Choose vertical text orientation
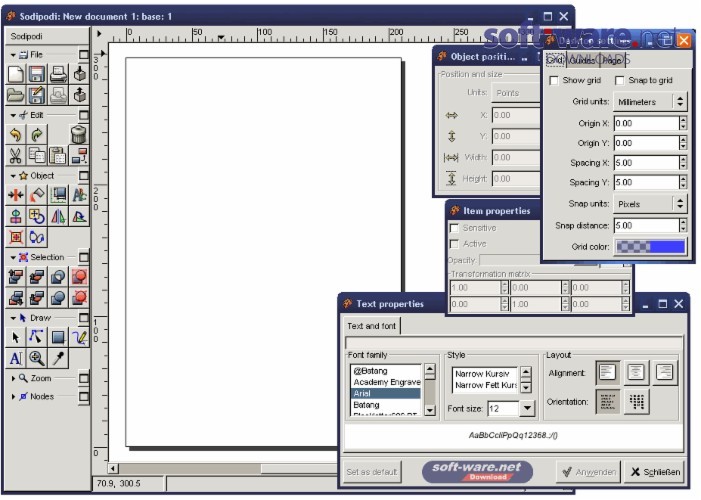701x500 pixels. click(x=636, y=401)
